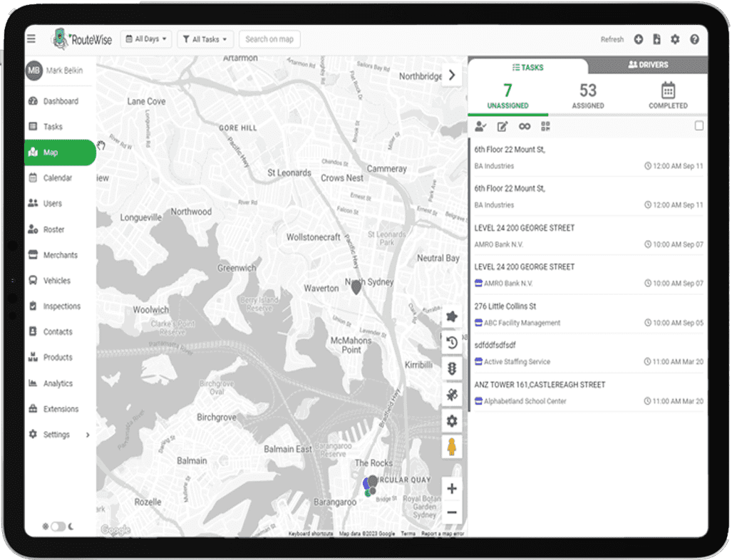Open map settings gear icon
The height and width of the screenshot is (560, 732).
point(452,421)
